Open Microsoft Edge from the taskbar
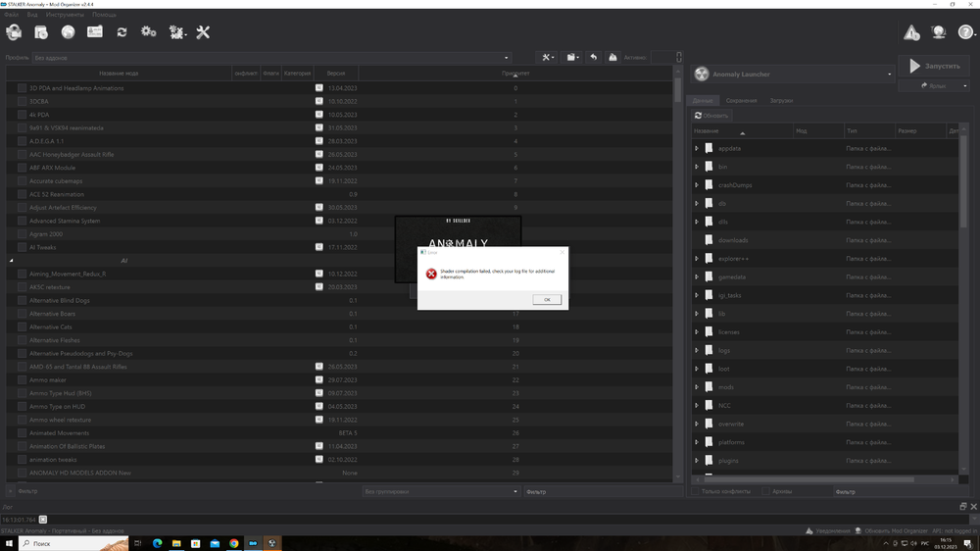This screenshot has width=980, height=551. 157,543
